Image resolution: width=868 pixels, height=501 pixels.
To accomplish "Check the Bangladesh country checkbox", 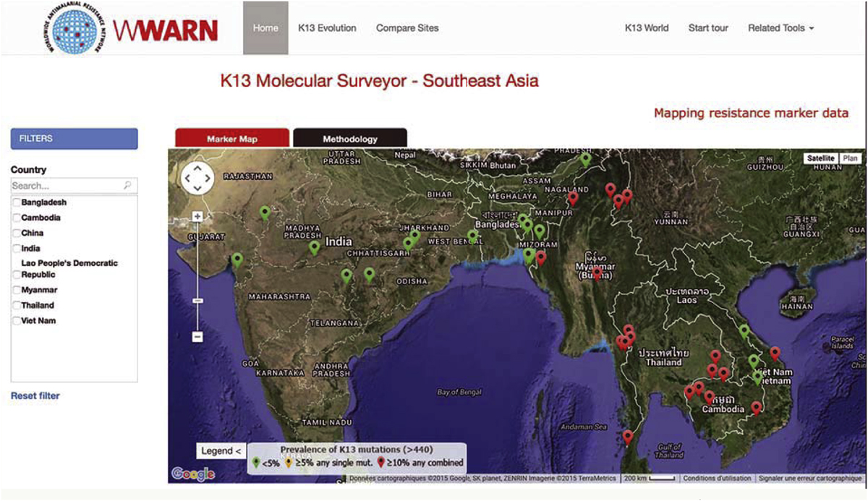I will click(x=17, y=202).
